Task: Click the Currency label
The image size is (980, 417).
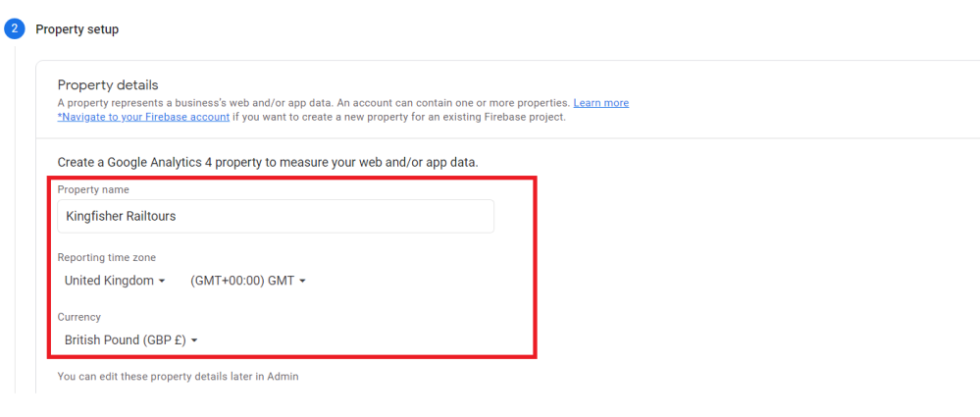Action: [x=79, y=317]
